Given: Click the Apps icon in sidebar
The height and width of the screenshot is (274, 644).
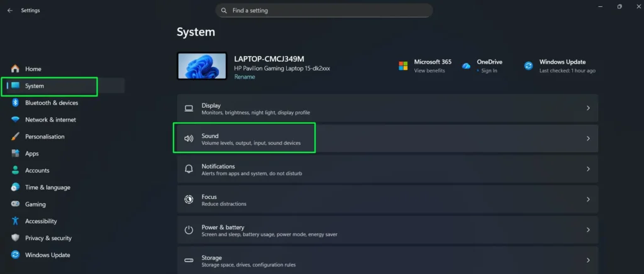Looking at the screenshot, I should (x=15, y=154).
